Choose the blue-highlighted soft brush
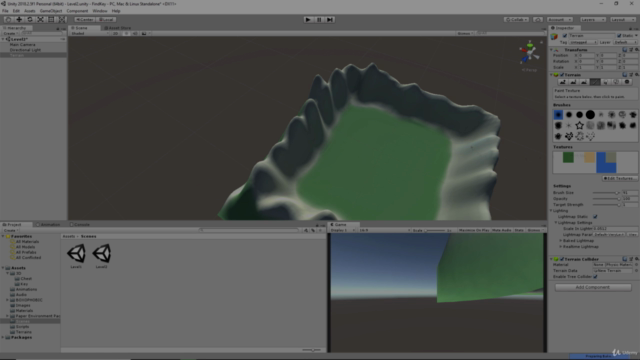Screen dimensions: 640x360 pos(558,115)
